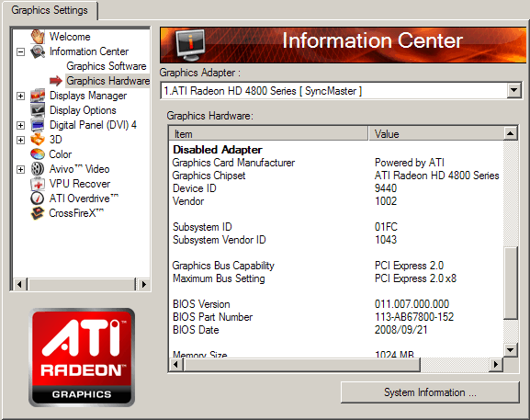Click the System Information button
This screenshot has height=420, width=530.
click(x=430, y=392)
